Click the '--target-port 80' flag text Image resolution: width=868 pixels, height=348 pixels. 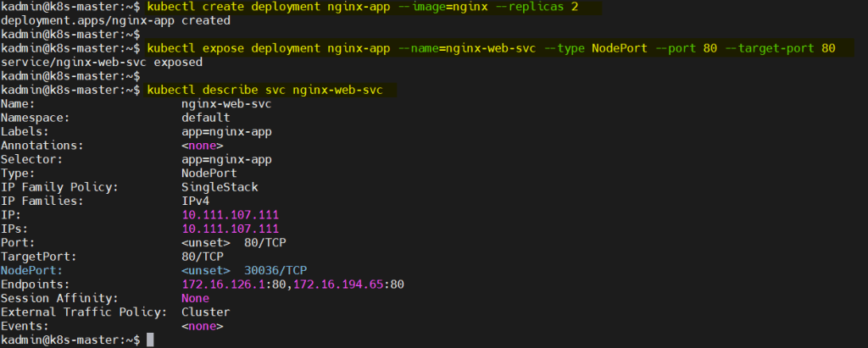(x=780, y=49)
